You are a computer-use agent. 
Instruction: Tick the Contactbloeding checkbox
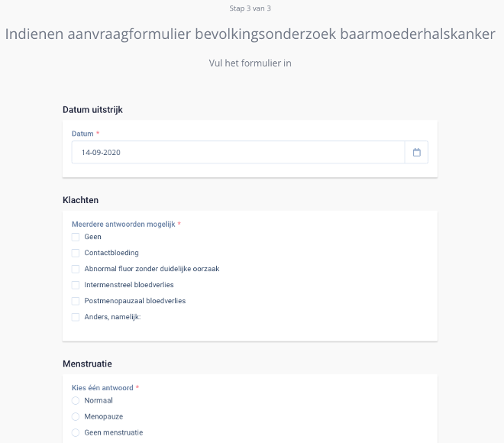[x=76, y=253]
